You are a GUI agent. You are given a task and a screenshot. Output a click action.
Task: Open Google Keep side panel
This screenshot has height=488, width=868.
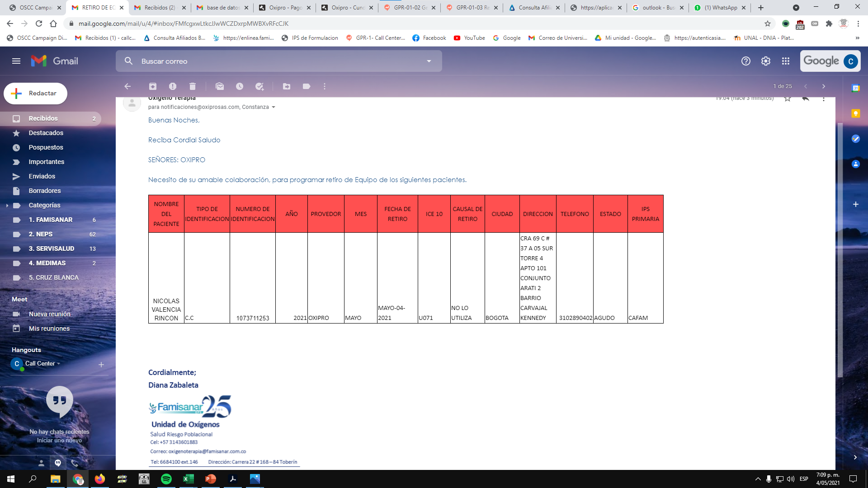point(856,113)
